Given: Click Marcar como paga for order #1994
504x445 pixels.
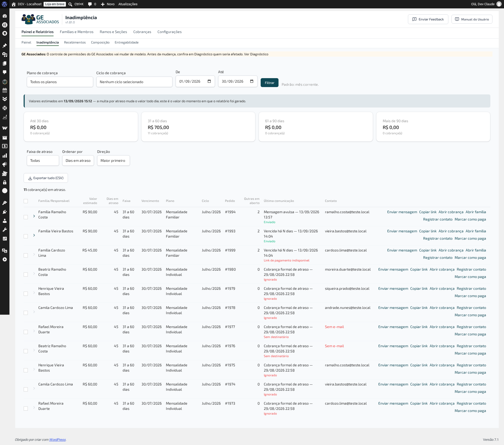Looking at the screenshot, I should (x=470, y=219).
